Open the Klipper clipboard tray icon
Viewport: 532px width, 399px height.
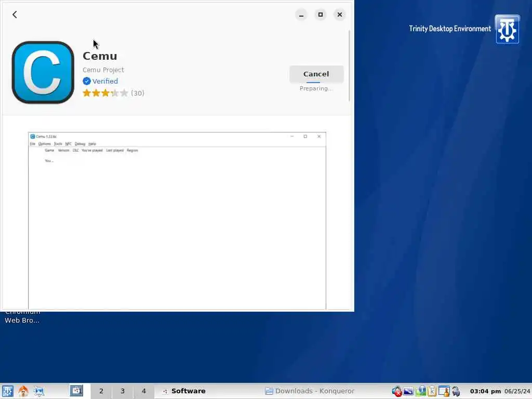432,391
